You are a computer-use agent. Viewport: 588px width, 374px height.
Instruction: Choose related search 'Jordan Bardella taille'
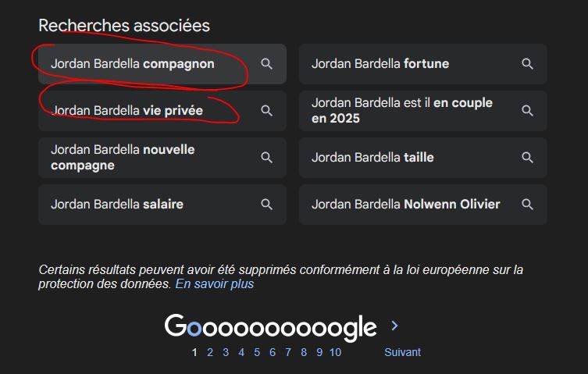tap(372, 158)
